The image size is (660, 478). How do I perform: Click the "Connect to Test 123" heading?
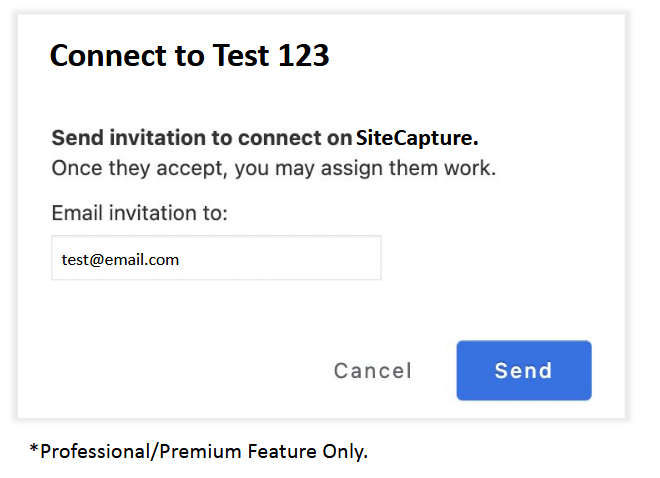click(190, 56)
